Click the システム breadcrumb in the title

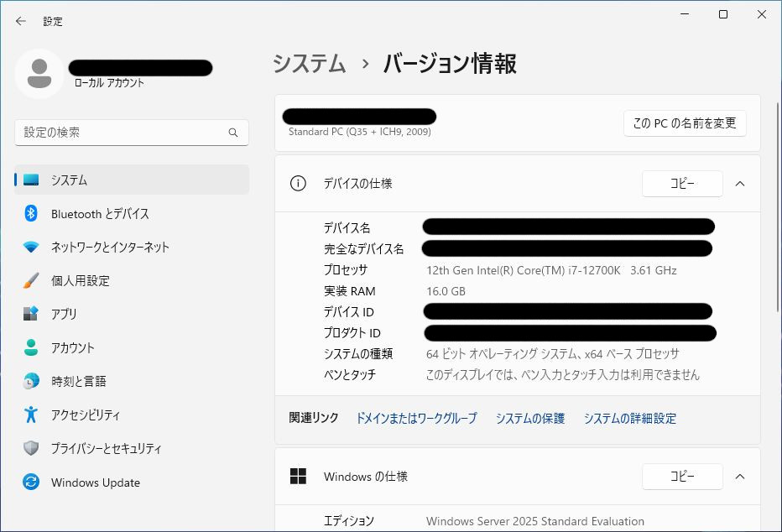[x=310, y=63]
